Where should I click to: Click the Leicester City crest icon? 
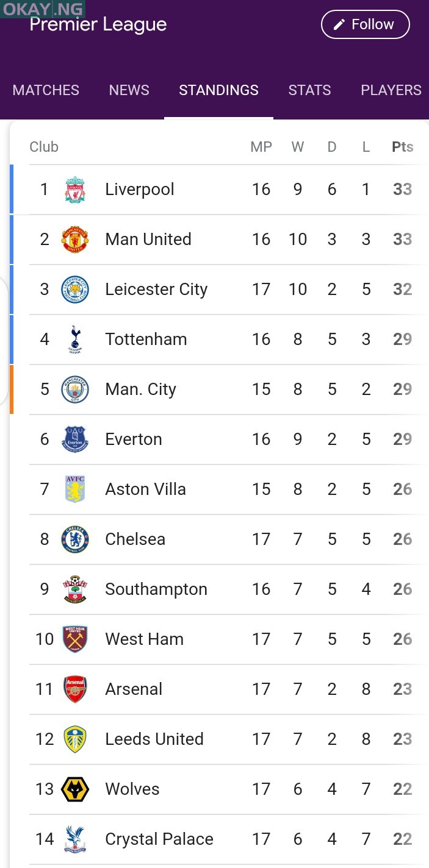click(x=75, y=290)
